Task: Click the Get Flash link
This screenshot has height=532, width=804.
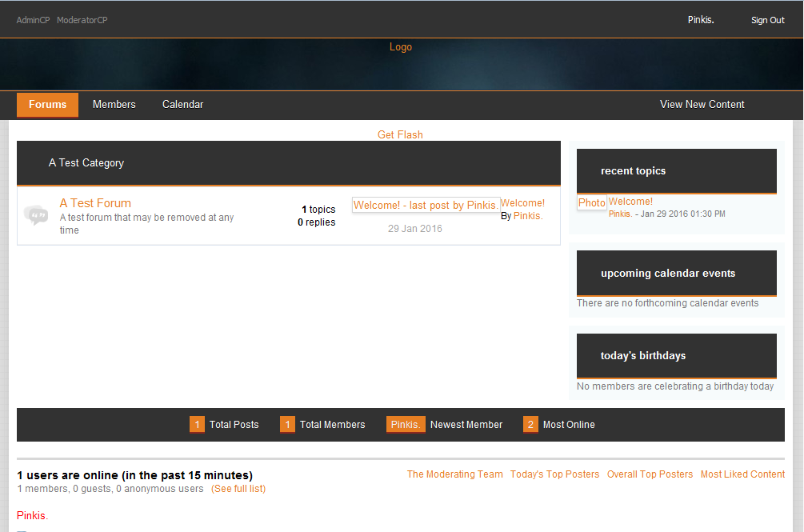Action: 400,134
